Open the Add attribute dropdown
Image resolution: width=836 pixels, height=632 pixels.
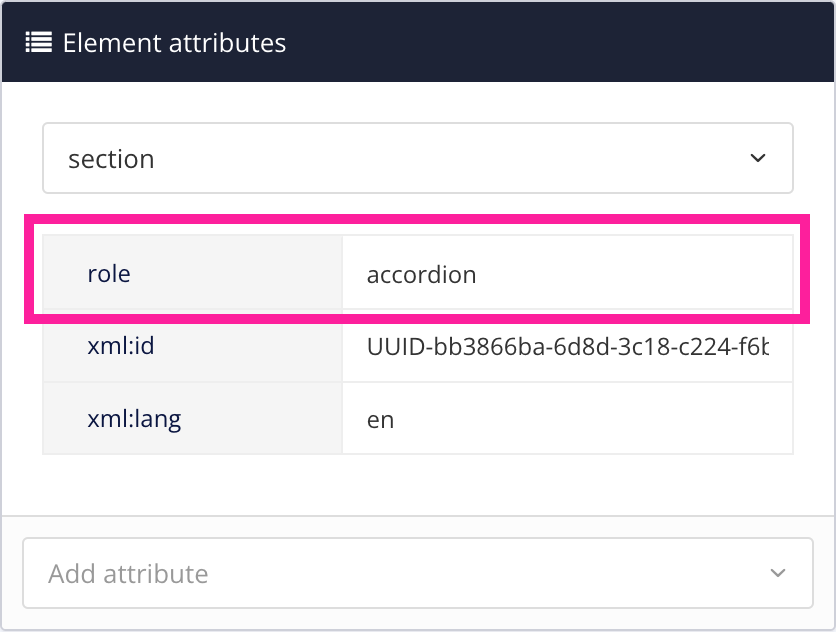pyautogui.click(x=417, y=573)
